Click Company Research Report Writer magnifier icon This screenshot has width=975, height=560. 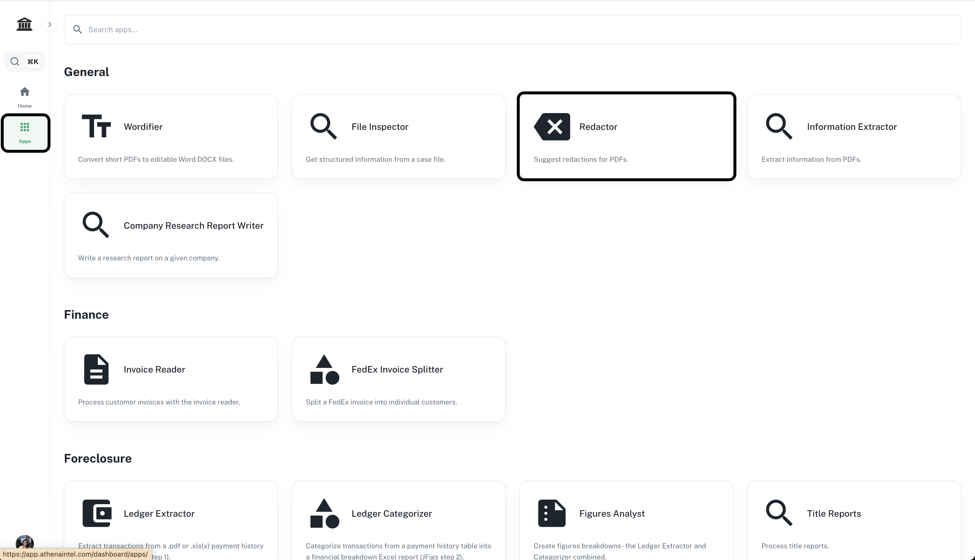[x=96, y=225]
